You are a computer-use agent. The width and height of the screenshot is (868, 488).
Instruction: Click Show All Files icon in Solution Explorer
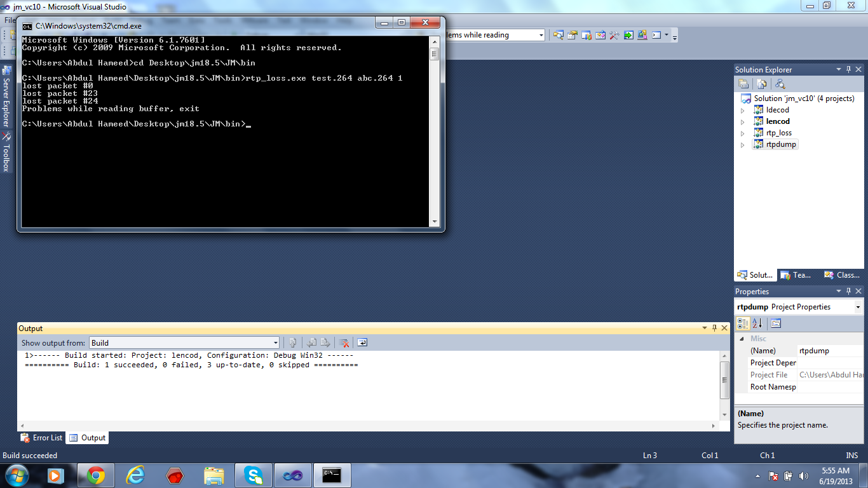(x=761, y=84)
